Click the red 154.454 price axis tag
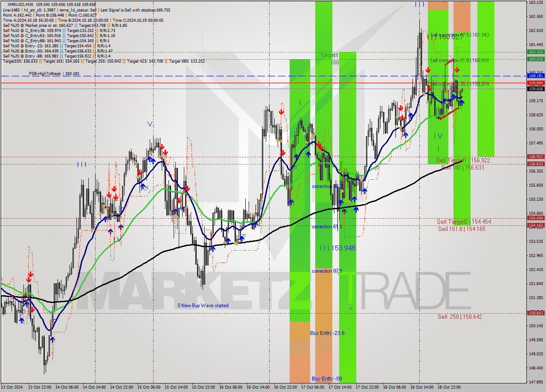This screenshot has width=546, height=392. [536, 218]
